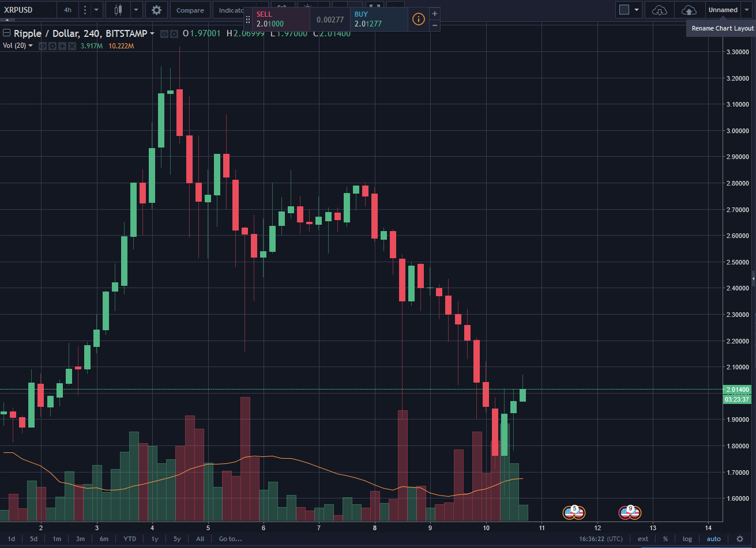Open main series settings gear icon

[x=173, y=34]
